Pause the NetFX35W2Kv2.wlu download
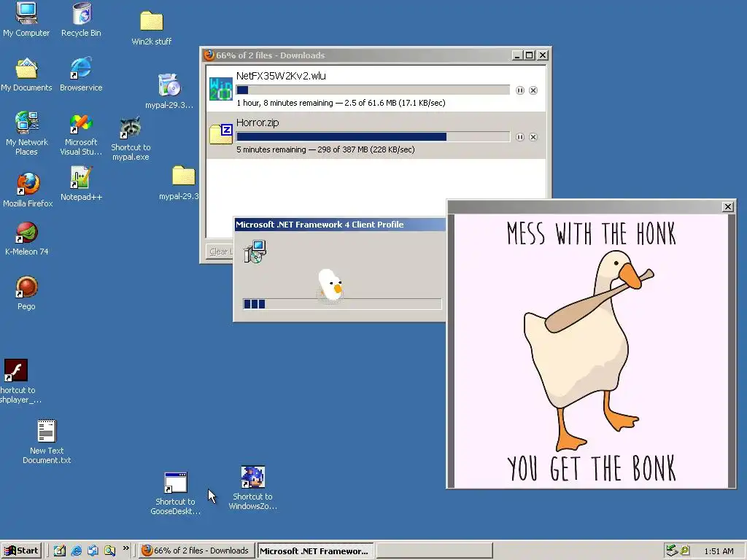 point(519,90)
